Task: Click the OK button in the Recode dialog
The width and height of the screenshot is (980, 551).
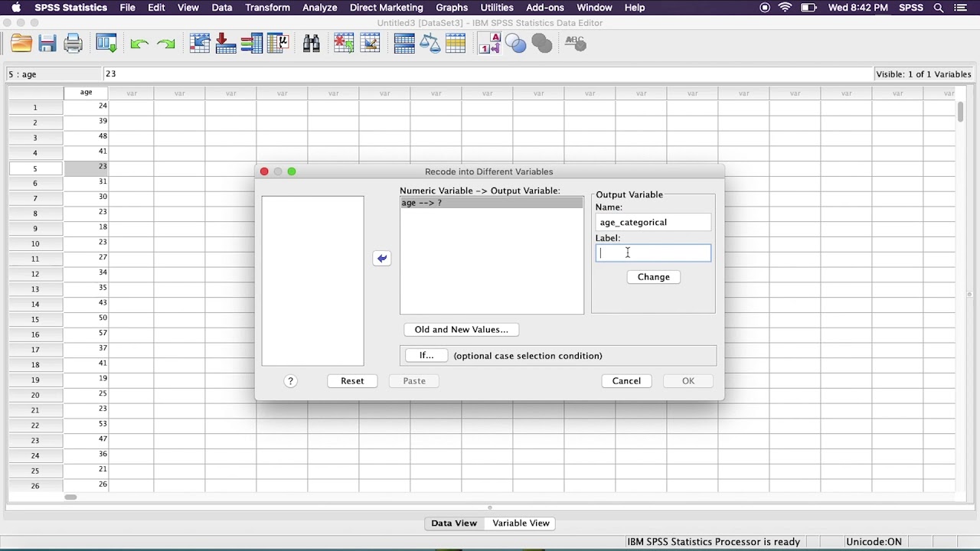Action: click(688, 381)
